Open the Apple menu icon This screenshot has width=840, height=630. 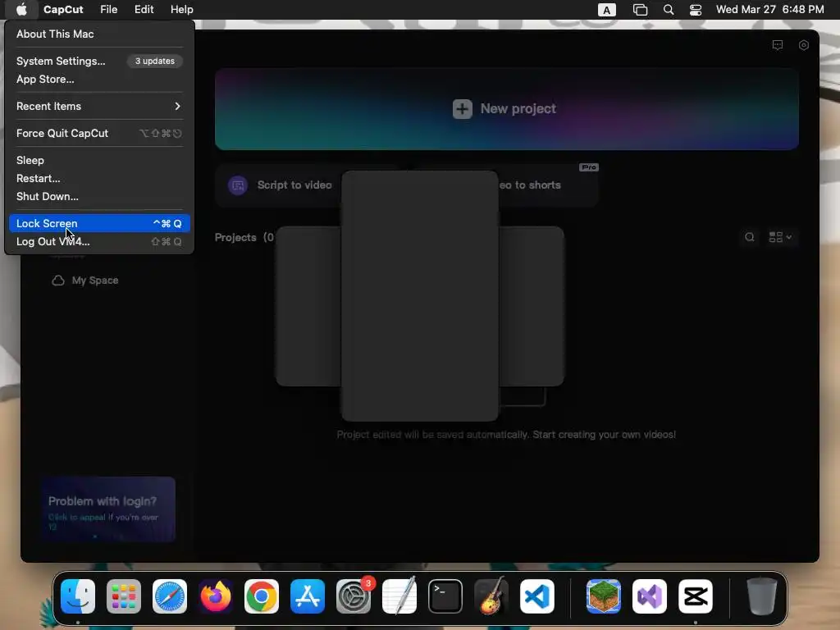click(x=21, y=10)
